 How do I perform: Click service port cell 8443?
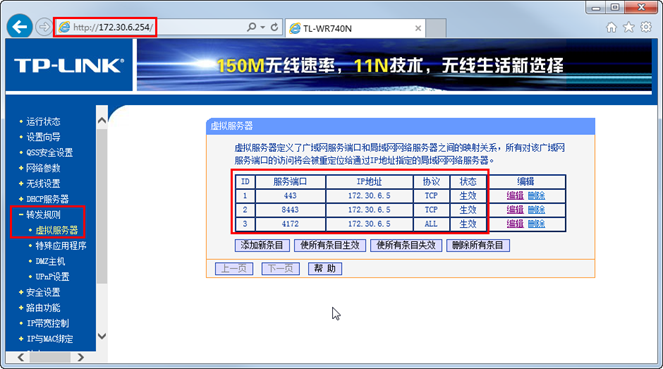[x=290, y=210]
